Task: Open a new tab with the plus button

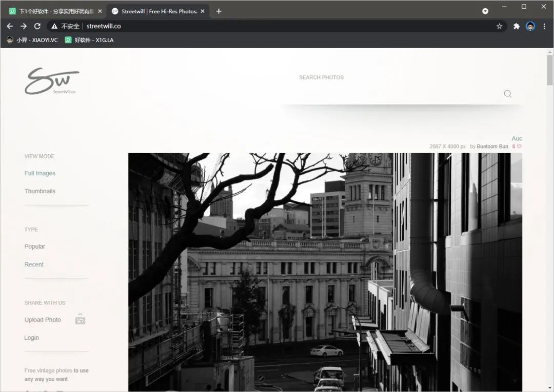Action: click(219, 11)
